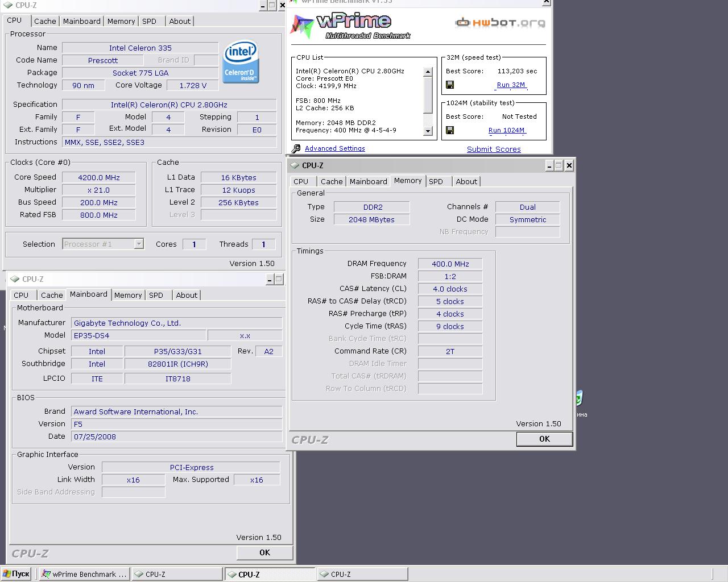
Task: Click the PCI-Express graphic interface version field
Action: click(191, 467)
